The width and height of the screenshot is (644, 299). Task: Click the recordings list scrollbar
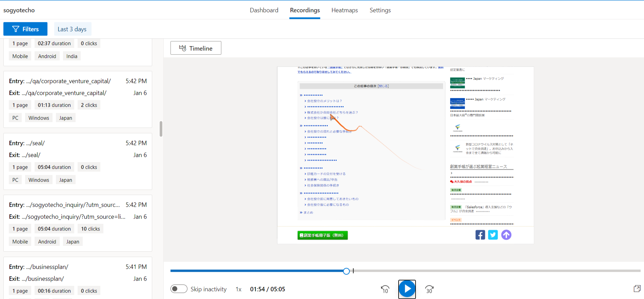161,129
